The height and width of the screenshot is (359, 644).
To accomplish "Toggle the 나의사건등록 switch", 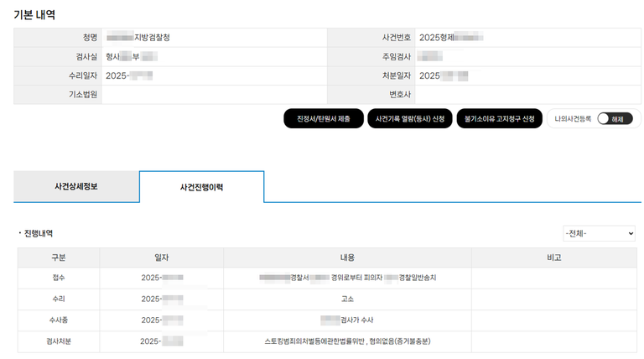I will 615,119.
